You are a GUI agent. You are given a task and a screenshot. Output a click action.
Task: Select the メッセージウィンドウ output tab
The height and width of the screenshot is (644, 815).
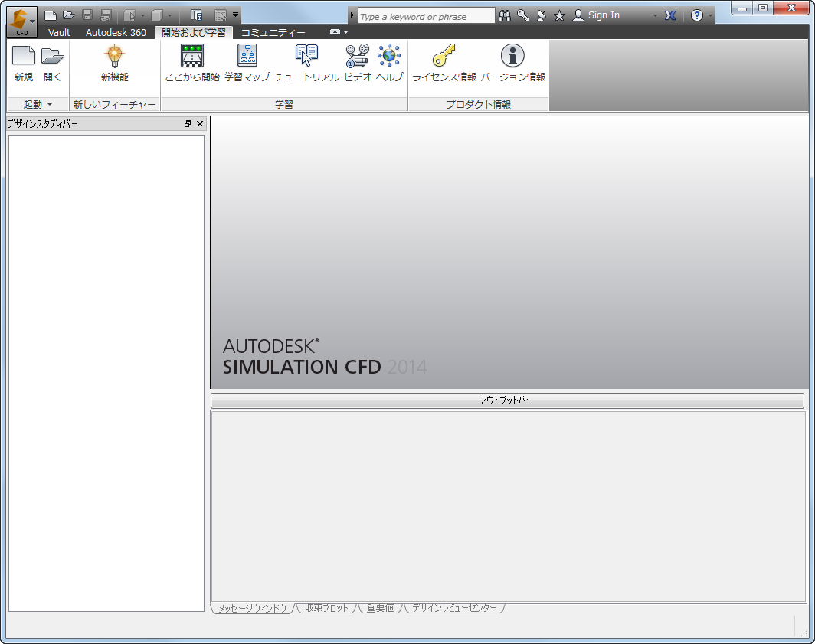click(253, 608)
